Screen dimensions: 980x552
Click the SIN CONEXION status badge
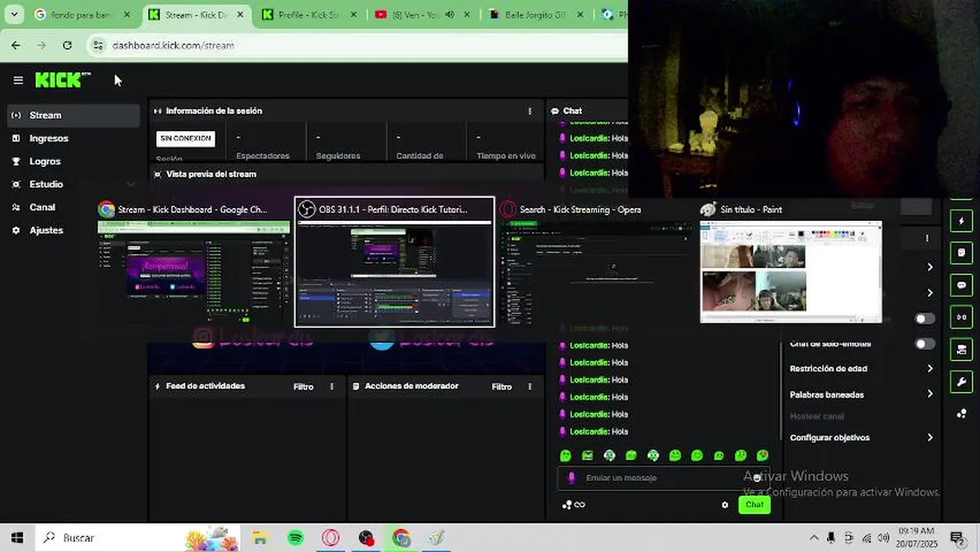point(186,139)
